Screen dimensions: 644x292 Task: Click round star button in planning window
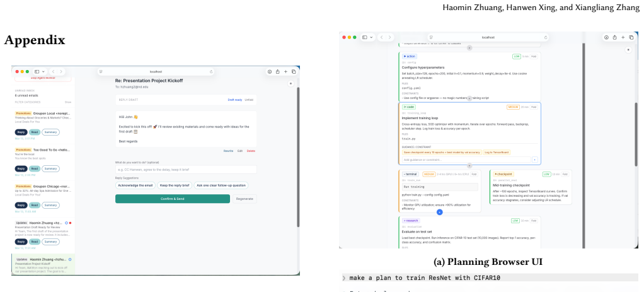(628, 50)
